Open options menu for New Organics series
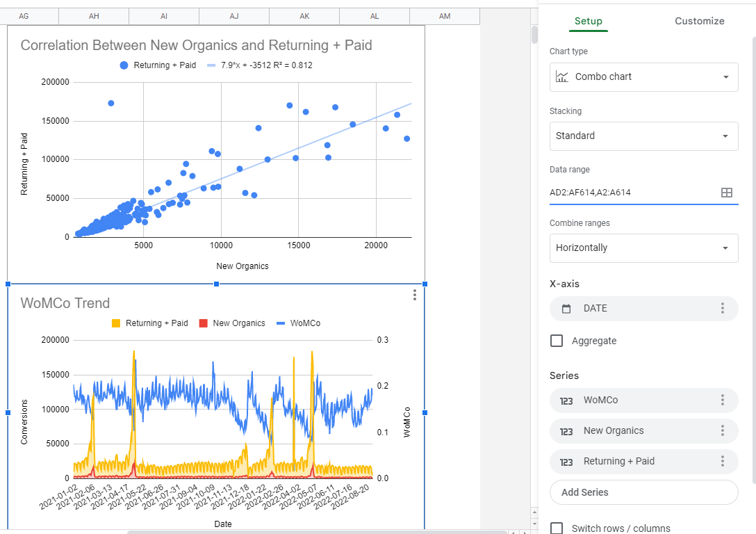Image resolution: width=756 pixels, height=534 pixels. 723,430
